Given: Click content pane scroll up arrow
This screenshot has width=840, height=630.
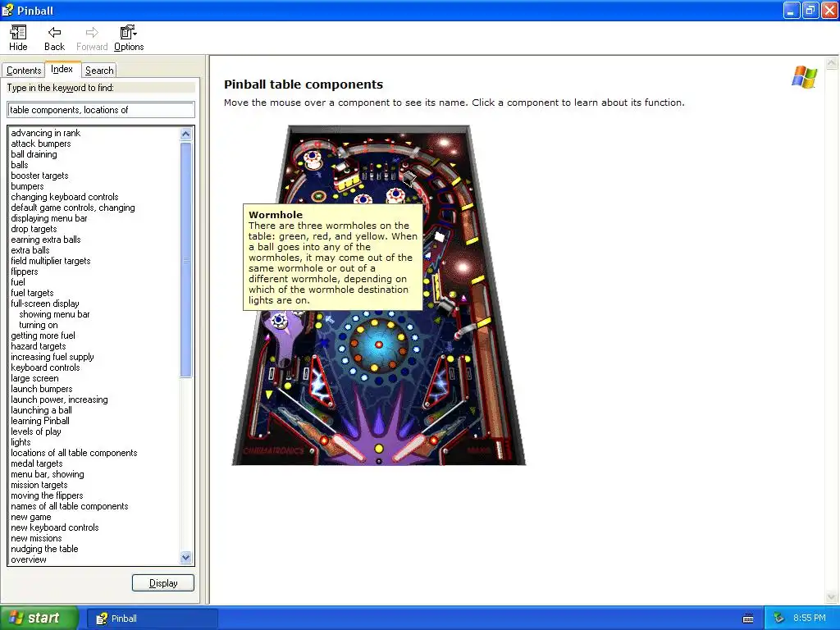Looking at the screenshot, I should (832, 63).
